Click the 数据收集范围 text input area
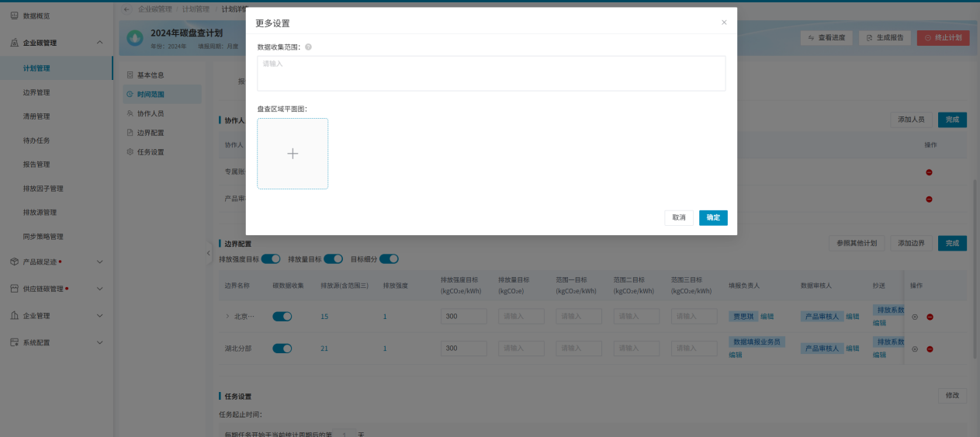 [x=491, y=74]
